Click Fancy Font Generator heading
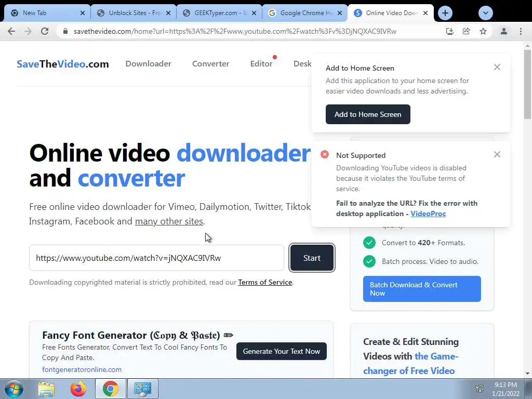 coord(137,335)
